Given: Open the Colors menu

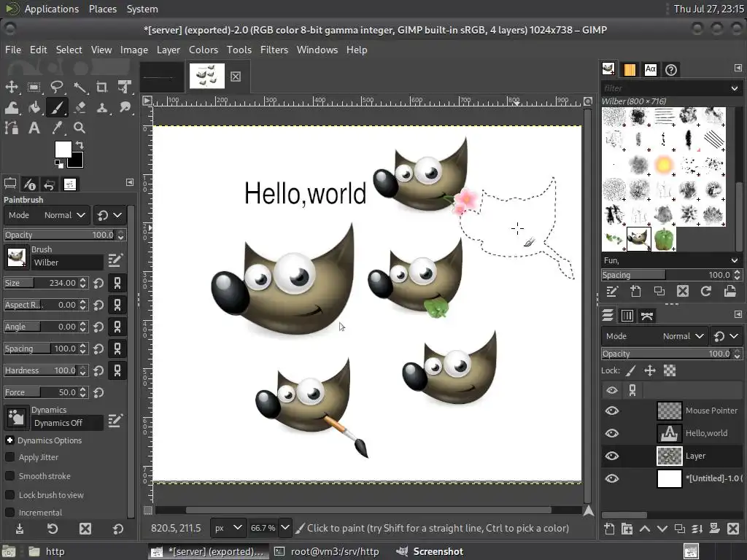Looking at the screenshot, I should pyautogui.click(x=203, y=50).
